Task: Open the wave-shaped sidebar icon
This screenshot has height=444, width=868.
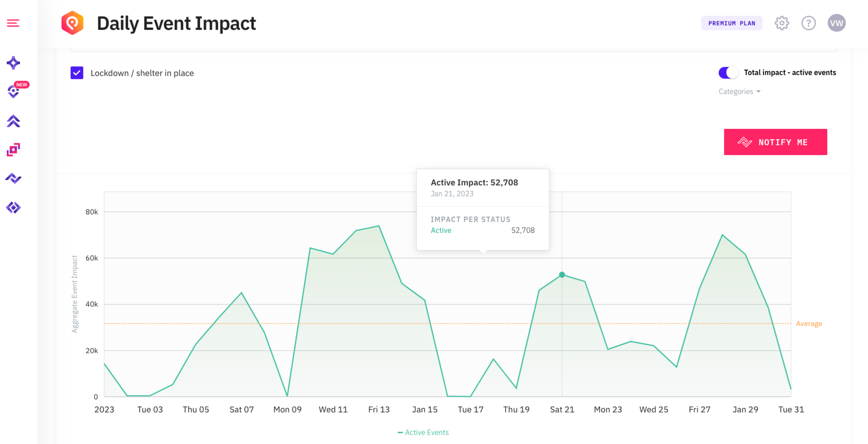Action: click(x=13, y=178)
